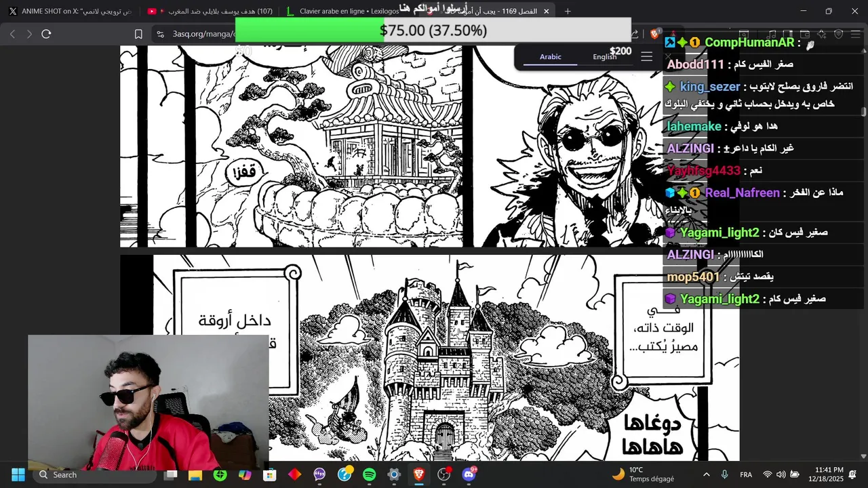This screenshot has width=868, height=488.
Task: Click the taskbar Search box
Action: (x=94, y=474)
